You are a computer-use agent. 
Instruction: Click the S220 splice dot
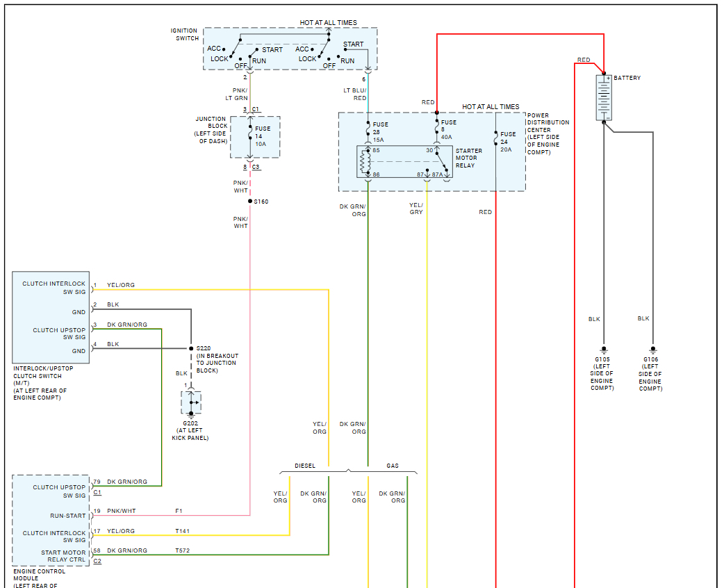[x=191, y=348]
